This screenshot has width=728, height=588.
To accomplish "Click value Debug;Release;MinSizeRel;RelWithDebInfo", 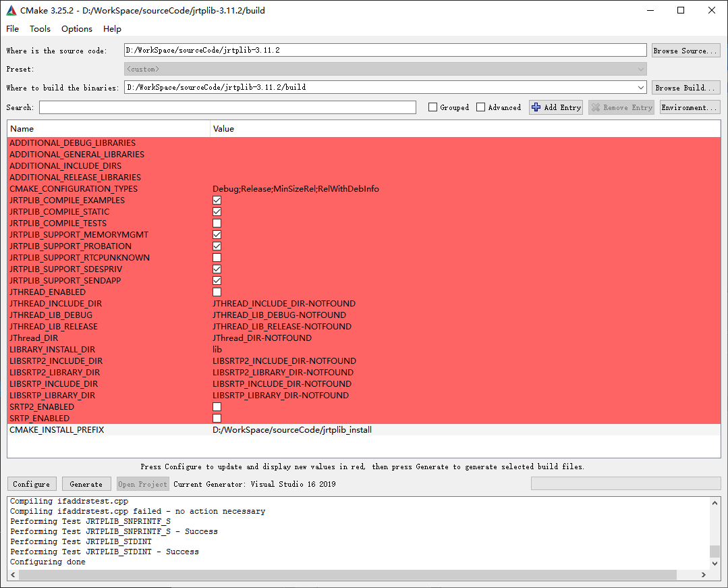I will point(296,188).
